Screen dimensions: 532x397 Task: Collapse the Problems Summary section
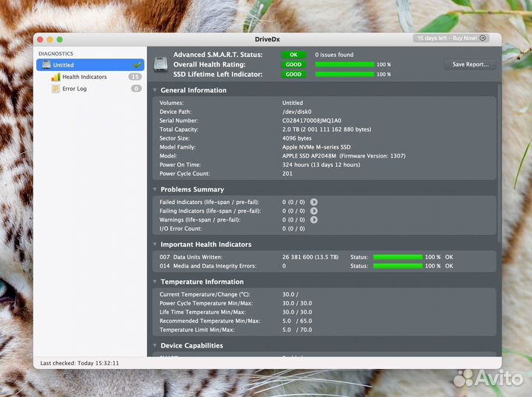coord(155,190)
